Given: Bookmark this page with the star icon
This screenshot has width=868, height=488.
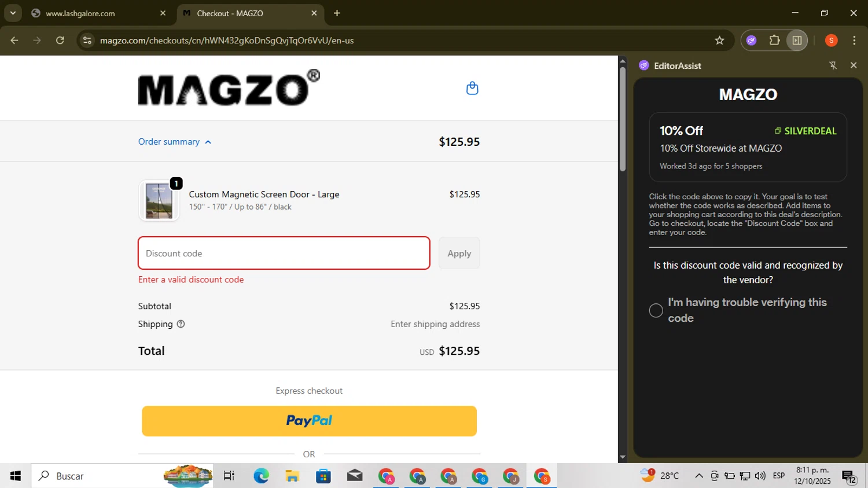Looking at the screenshot, I should pyautogui.click(x=719, y=41).
